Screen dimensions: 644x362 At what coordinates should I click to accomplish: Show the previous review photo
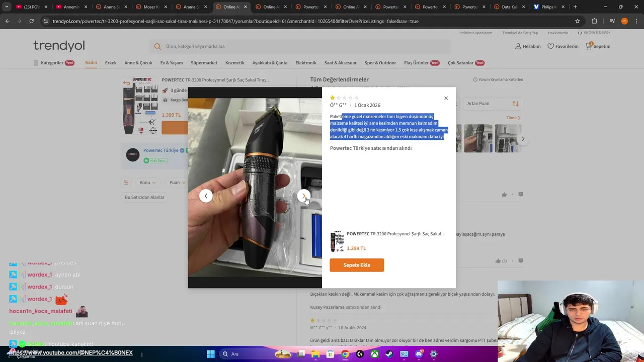tap(206, 196)
